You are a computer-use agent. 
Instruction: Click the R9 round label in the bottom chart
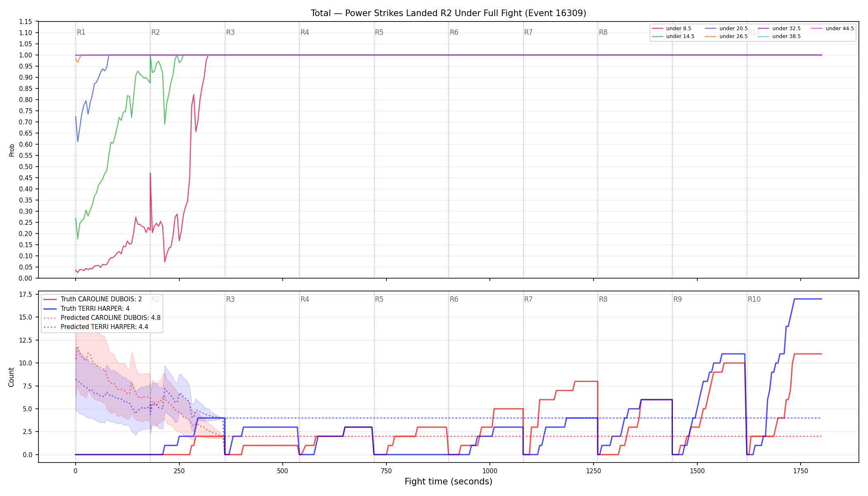(677, 299)
